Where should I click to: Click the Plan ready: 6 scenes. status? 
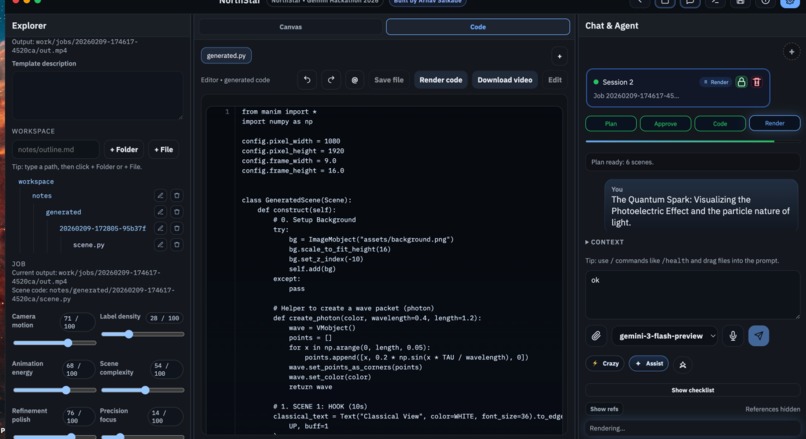point(692,162)
